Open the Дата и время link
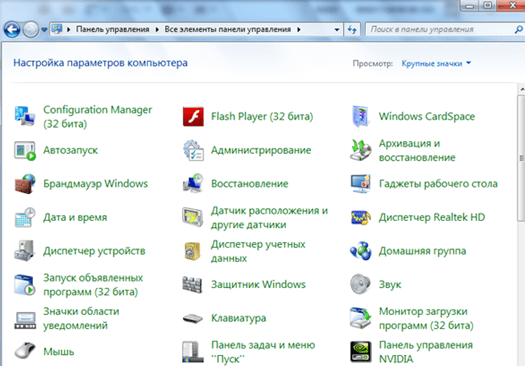Image resolution: width=525 pixels, height=366 pixels. point(75,217)
